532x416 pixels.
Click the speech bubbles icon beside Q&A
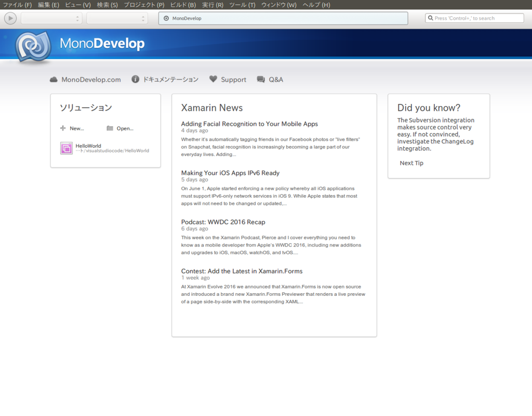(261, 80)
